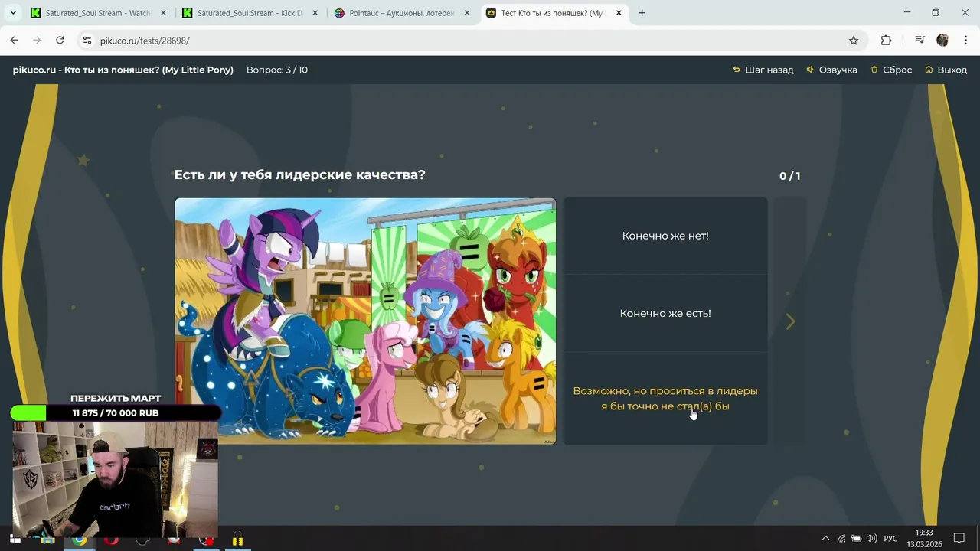Go back in browser history
The height and width of the screenshot is (551, 980).
coord(14,41)
